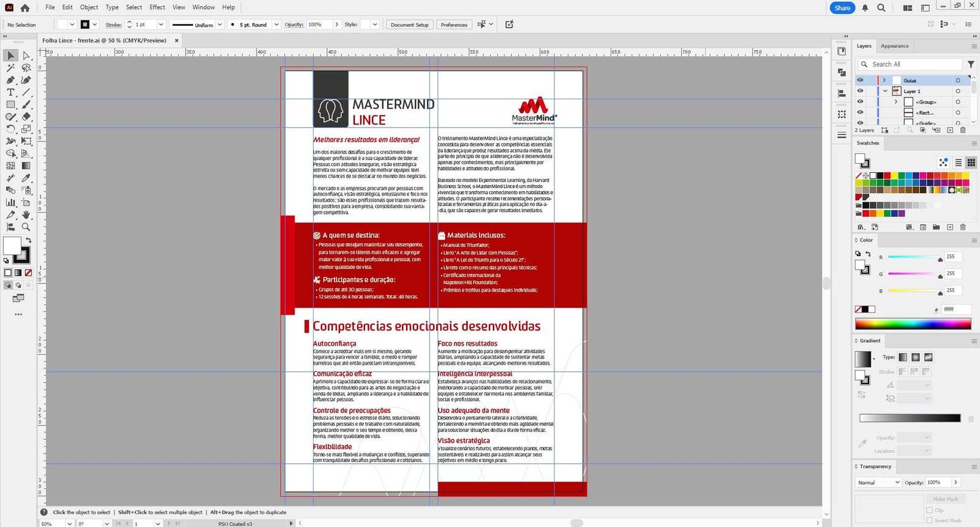Click the Document Setup button
Screen dimensions: 980x527
click(410, 25)
